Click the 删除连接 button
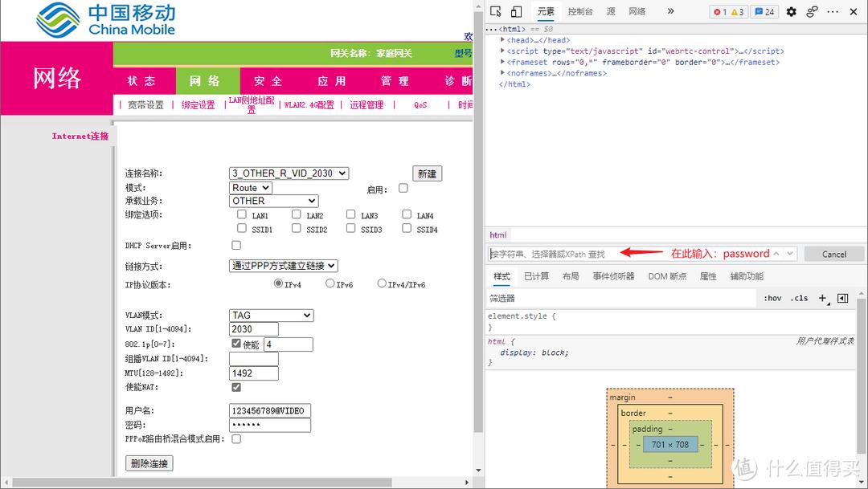Viewport: 868px width, 489px height. [149, 463]
